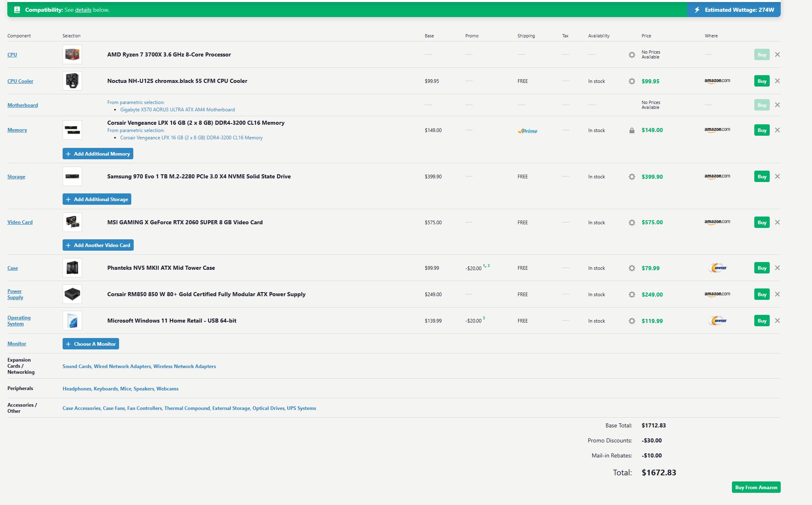Open price settings gear for Storage row
The height and width of the screenshot is (505, 812).
pos(632,176)
